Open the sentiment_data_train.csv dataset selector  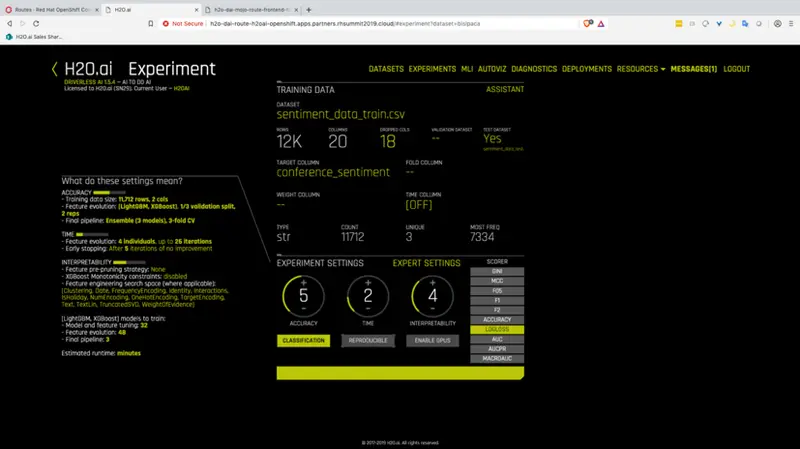[x=341, y=114]
